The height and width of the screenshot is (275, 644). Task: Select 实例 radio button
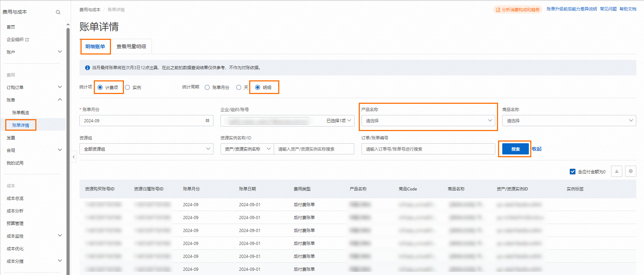coord(127,87)
